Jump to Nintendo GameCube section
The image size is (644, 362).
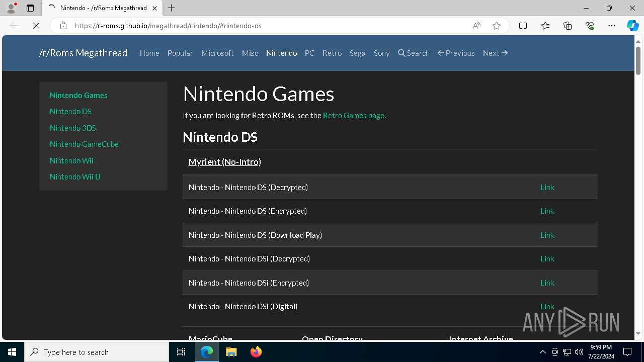tap(84, 144)
